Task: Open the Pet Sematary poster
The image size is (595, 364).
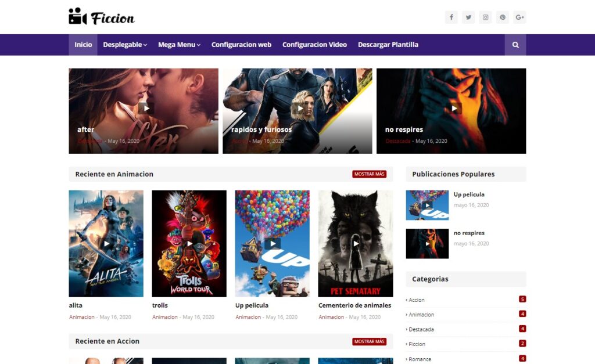Action: pyautogui.click(x=356, y=243)
